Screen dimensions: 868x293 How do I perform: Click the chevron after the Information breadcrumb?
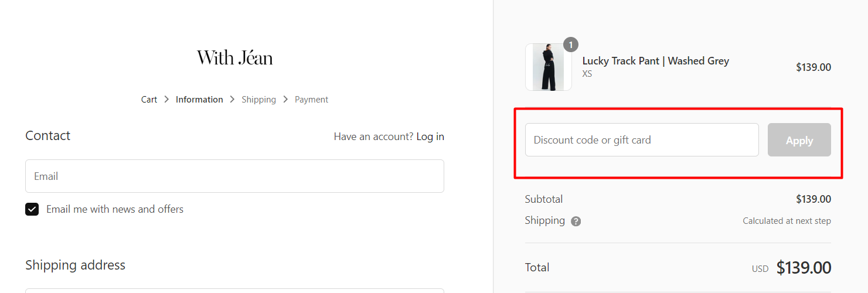pyautogui.click(x=232, y=100)
